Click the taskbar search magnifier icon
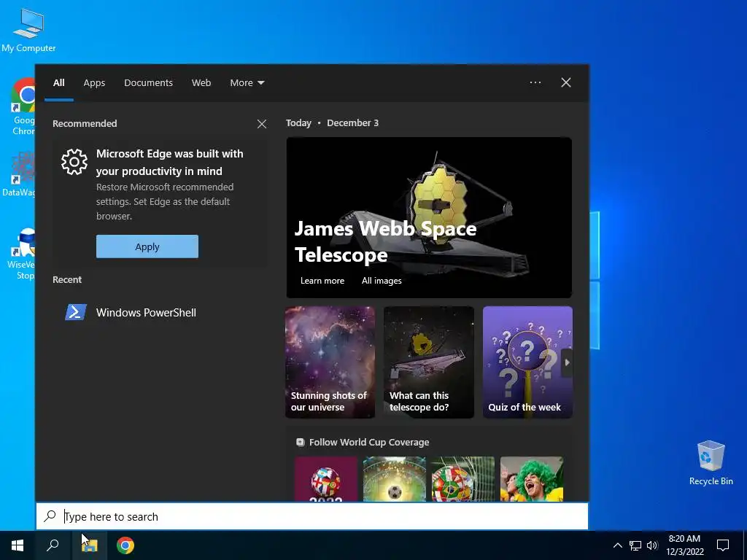The image size is (747, 560). tap(53, 545)
